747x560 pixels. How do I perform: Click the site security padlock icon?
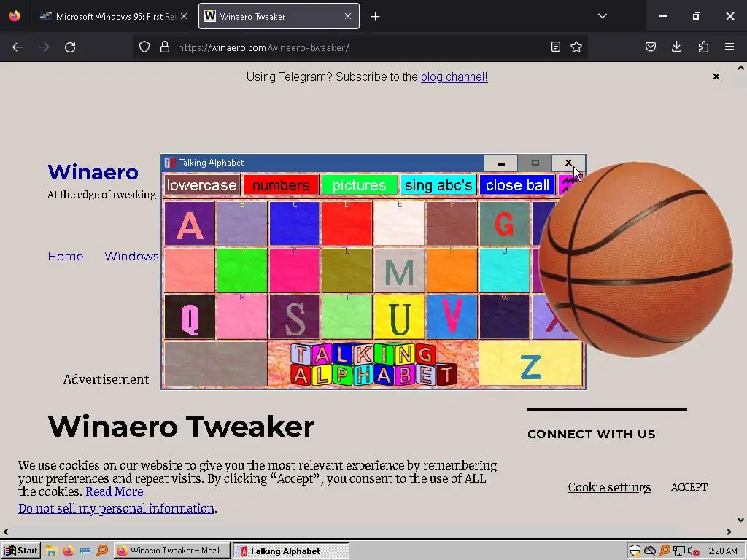[x=165, y=47]
